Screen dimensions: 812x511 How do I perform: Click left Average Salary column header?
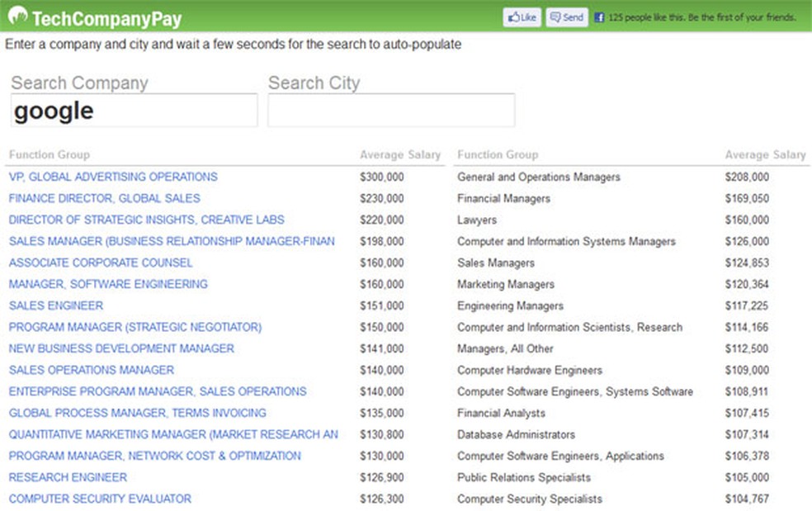[400, 154]
